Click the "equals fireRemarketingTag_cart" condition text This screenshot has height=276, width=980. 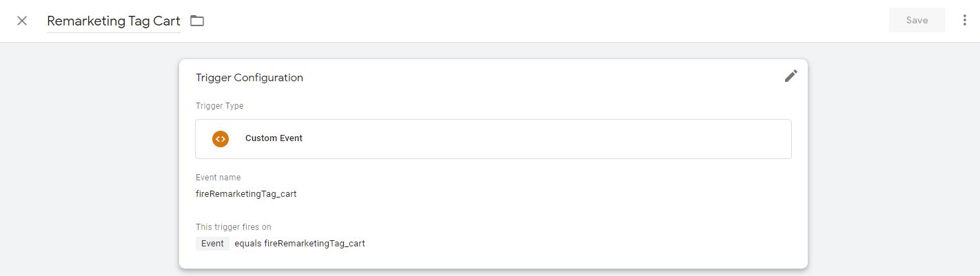tap(299, 243)
